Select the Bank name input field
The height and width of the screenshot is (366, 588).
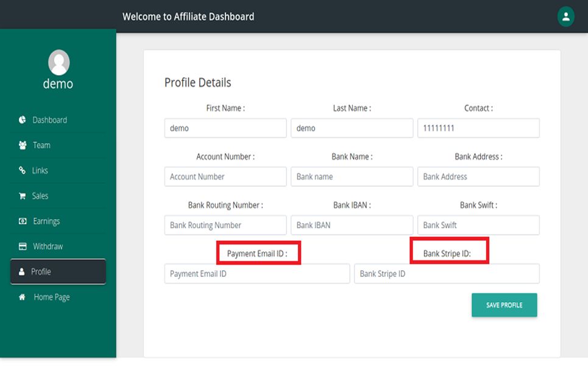tap(352, 176)
